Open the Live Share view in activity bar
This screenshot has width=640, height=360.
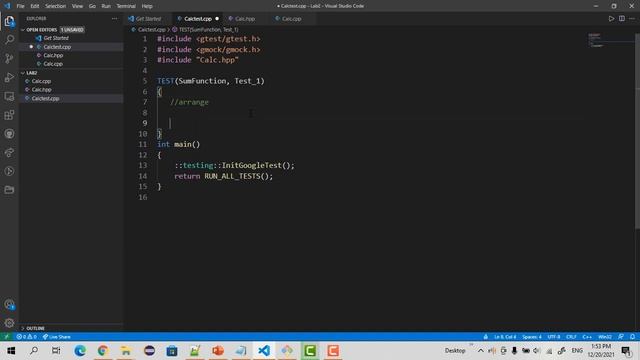(9, 153)
